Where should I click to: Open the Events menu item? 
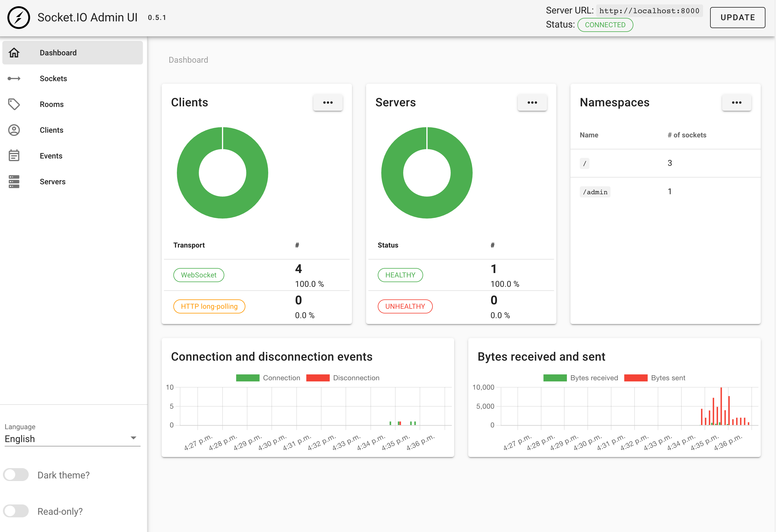(51, 156)
